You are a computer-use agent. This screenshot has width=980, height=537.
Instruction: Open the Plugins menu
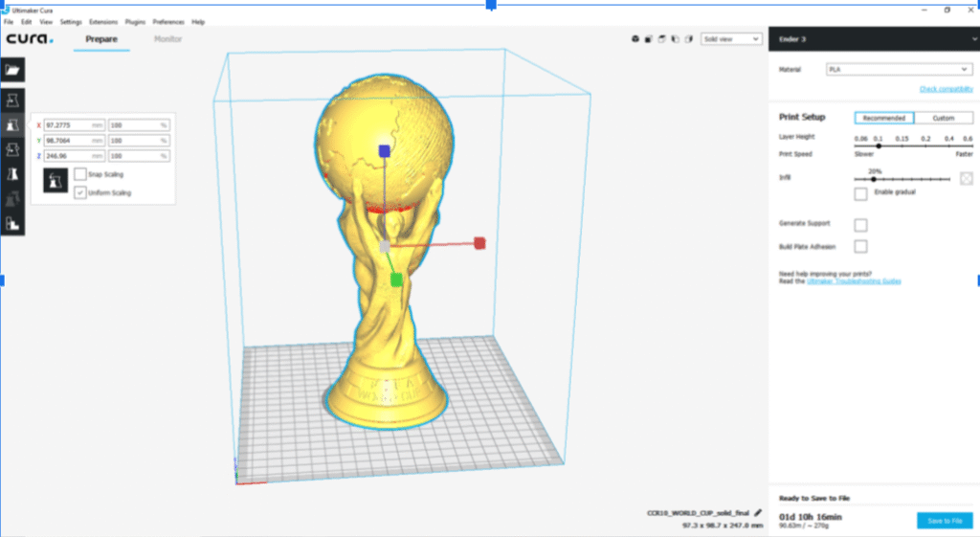point(135,22)
